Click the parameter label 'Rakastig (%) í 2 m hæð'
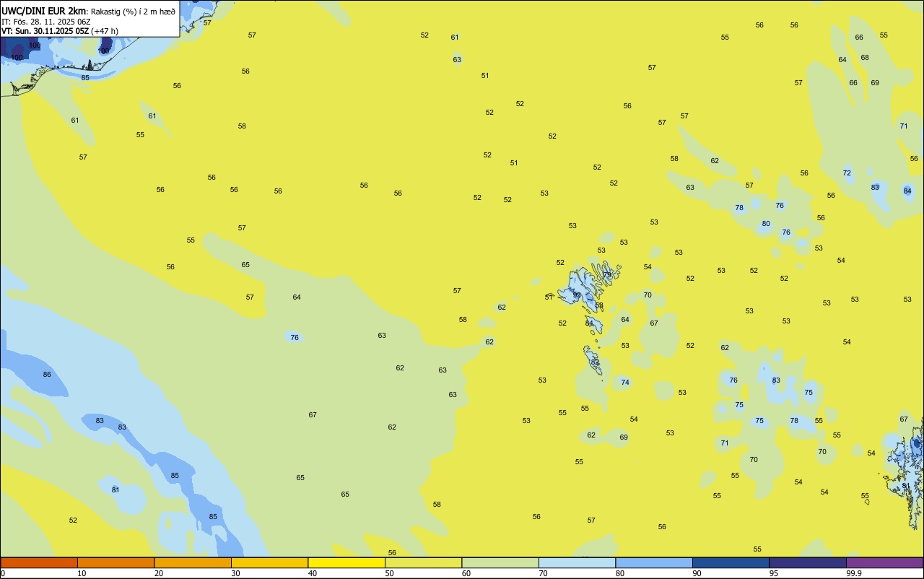Viewport: 924px width, 579px height. (133, 12)
